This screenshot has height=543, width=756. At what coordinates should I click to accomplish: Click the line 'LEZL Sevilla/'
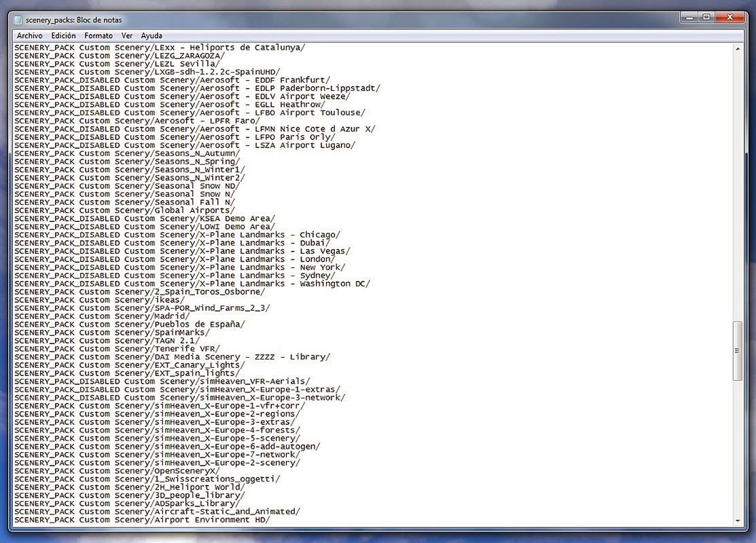(x=117, y=64)
